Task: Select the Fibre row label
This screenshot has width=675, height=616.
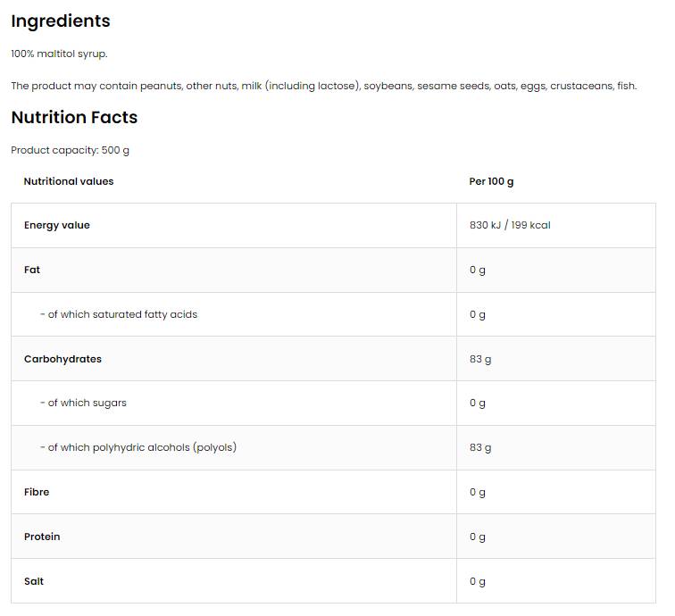Action: click(x=37, y=492)
